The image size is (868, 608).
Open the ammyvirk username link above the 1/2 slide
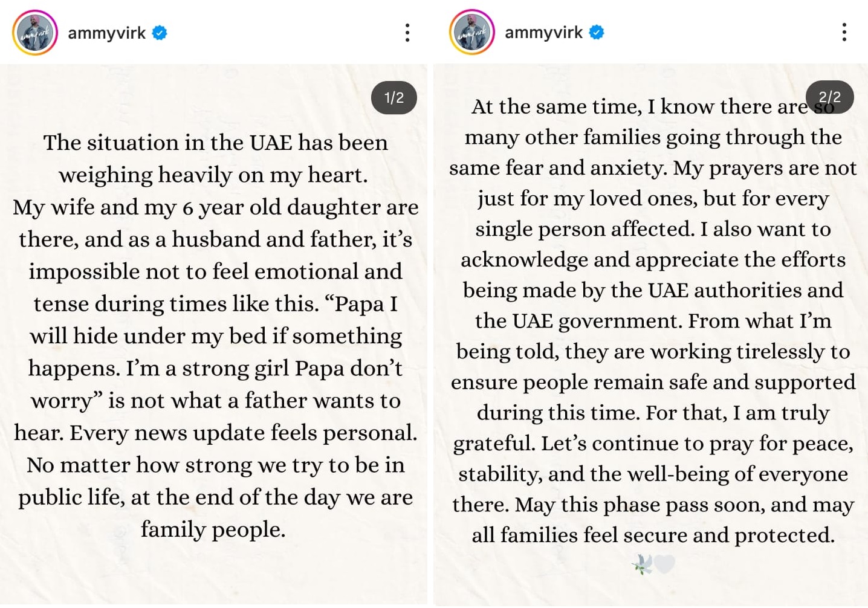[106, 33]
